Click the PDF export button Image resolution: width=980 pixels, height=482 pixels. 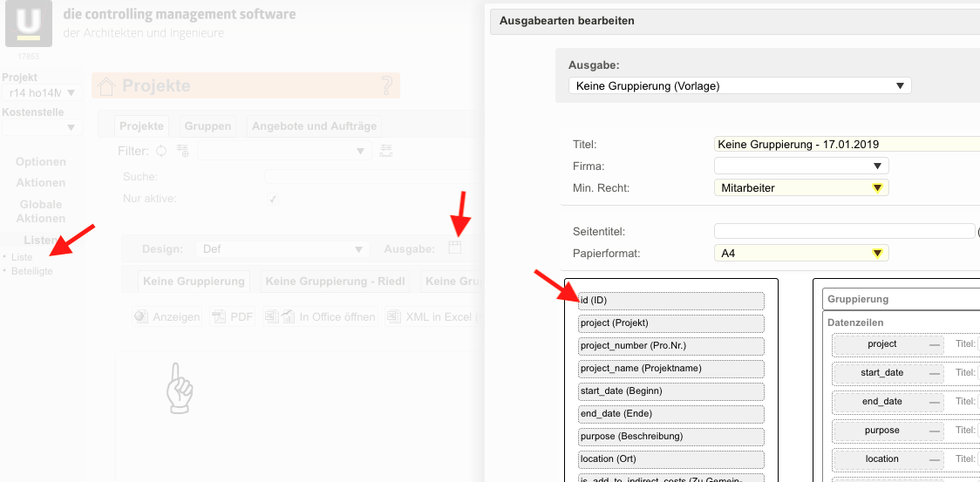pyautogui.click(x=232, y=317)
